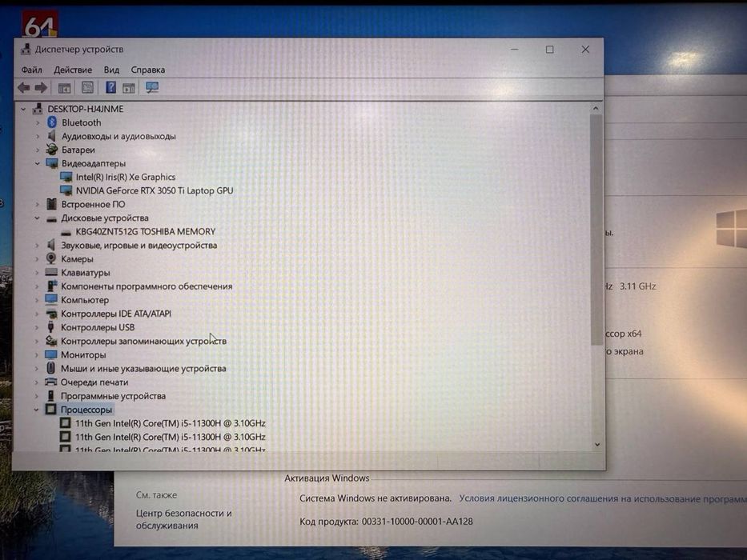This screenshot has width=747, height=560.
Task: Click scrollbar up arrow in Device Manager
Action: (596, 109)
